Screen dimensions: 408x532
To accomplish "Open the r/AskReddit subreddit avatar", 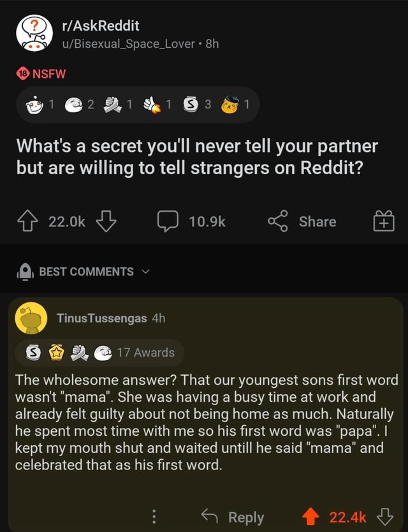I will click(34, 34).
